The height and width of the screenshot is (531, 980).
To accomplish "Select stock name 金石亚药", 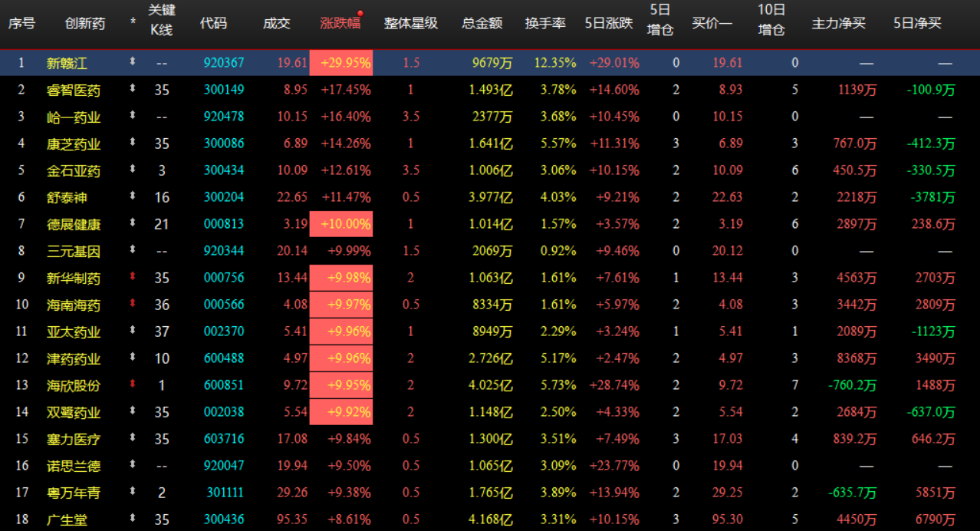I will [74, 170].
